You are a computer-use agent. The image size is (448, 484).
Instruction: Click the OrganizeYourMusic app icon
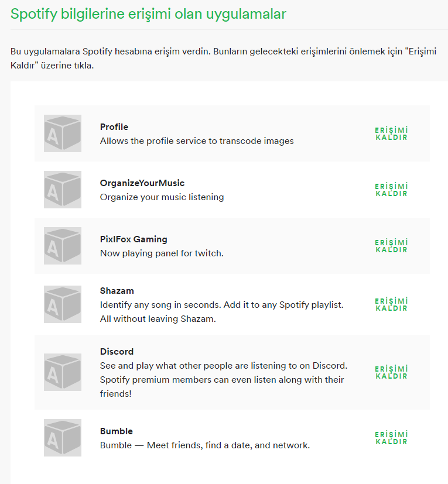63,190
